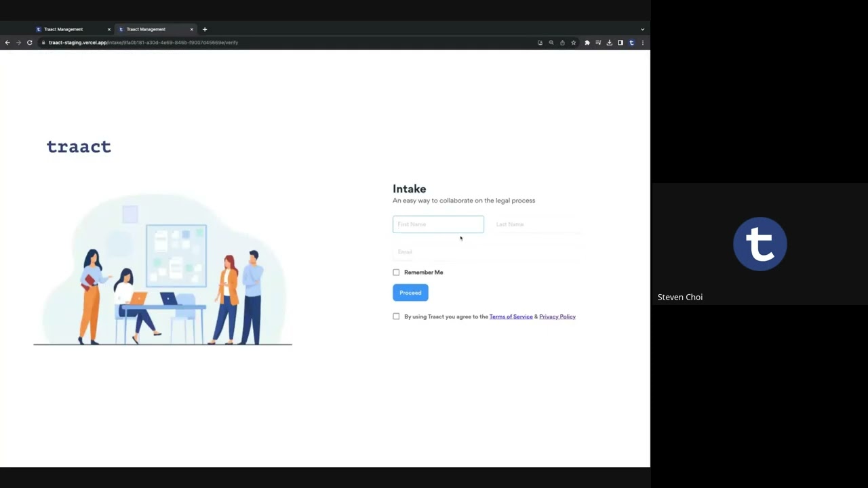Open the media controls icon
Viewport: 868px width, 488px height.
(x=598, y=43)
